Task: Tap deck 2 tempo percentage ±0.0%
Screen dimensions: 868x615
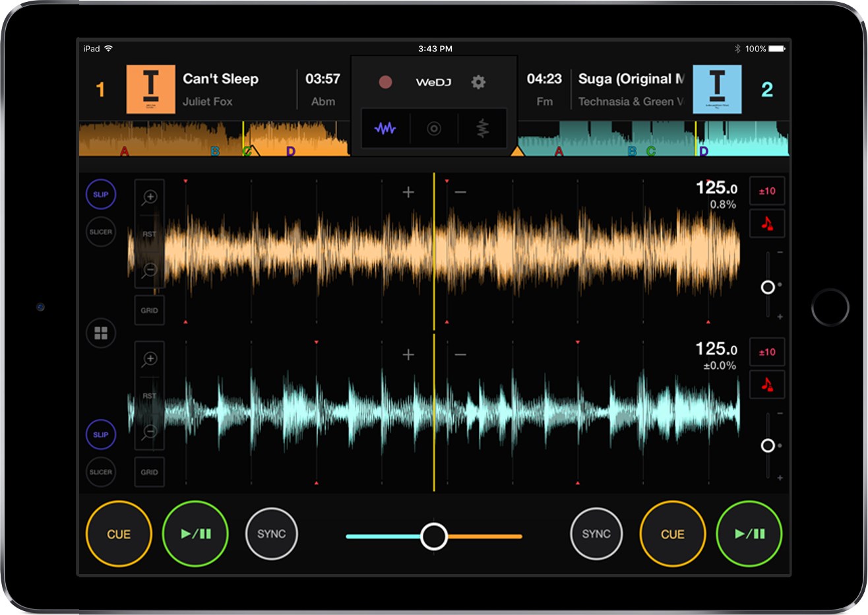Action: pos(720,366)
